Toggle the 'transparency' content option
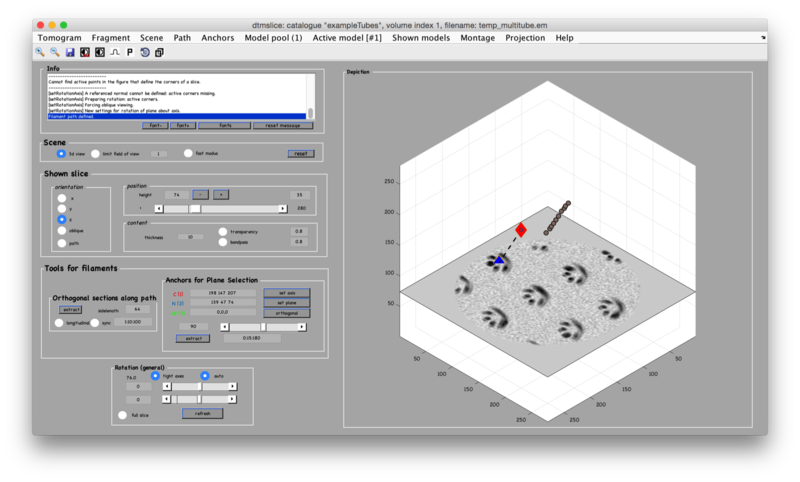800x482 pixels. pos(223,231)
